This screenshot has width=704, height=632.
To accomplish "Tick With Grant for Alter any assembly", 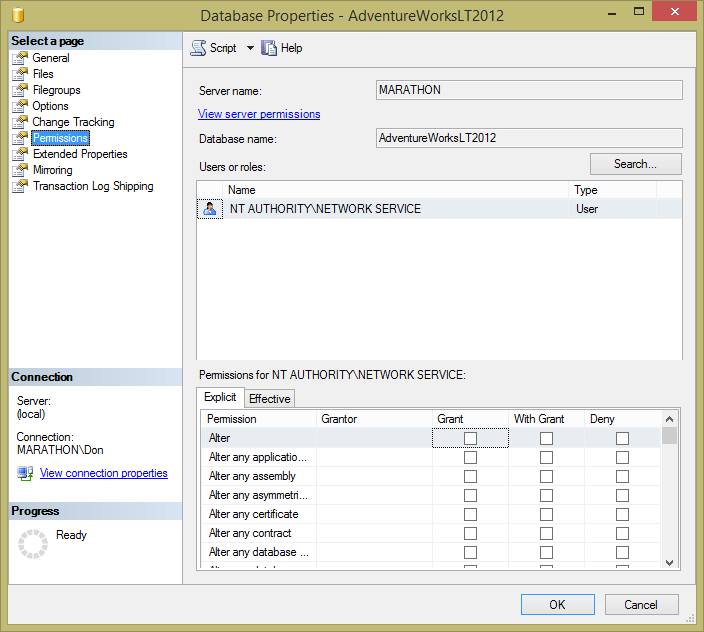I will pyautogui.click(x=546, y=476).
